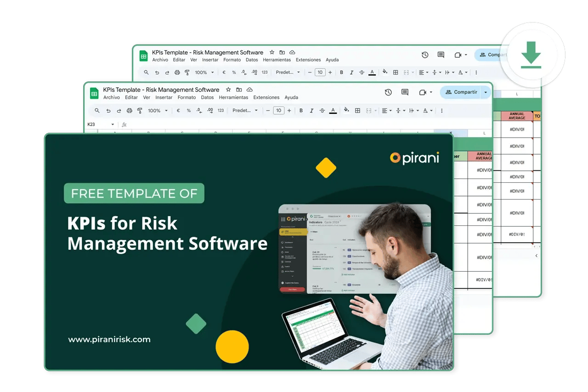588x392 pixels.
Task: Open Predet... font dropdown in front Sheets window
Action: 244,111
